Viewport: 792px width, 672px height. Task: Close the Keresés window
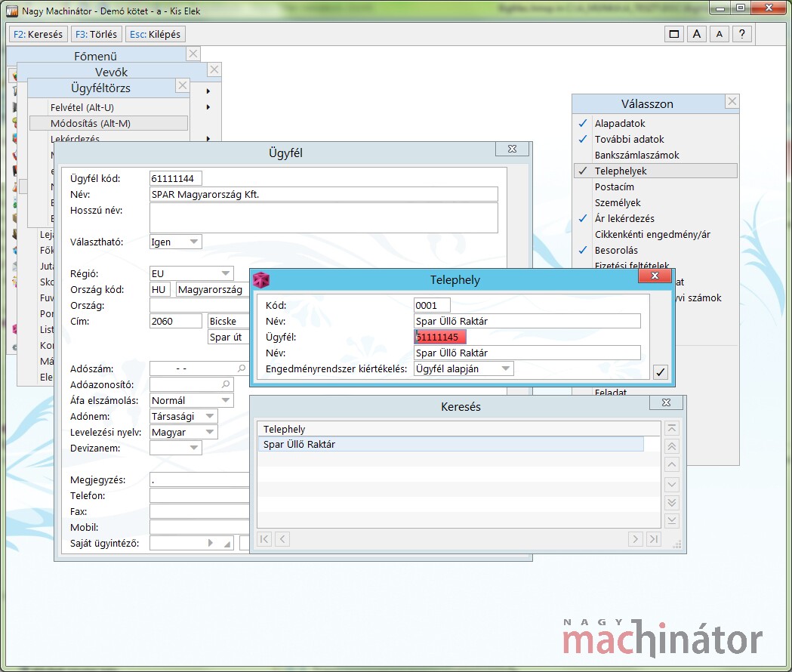[x=666, y=402]
